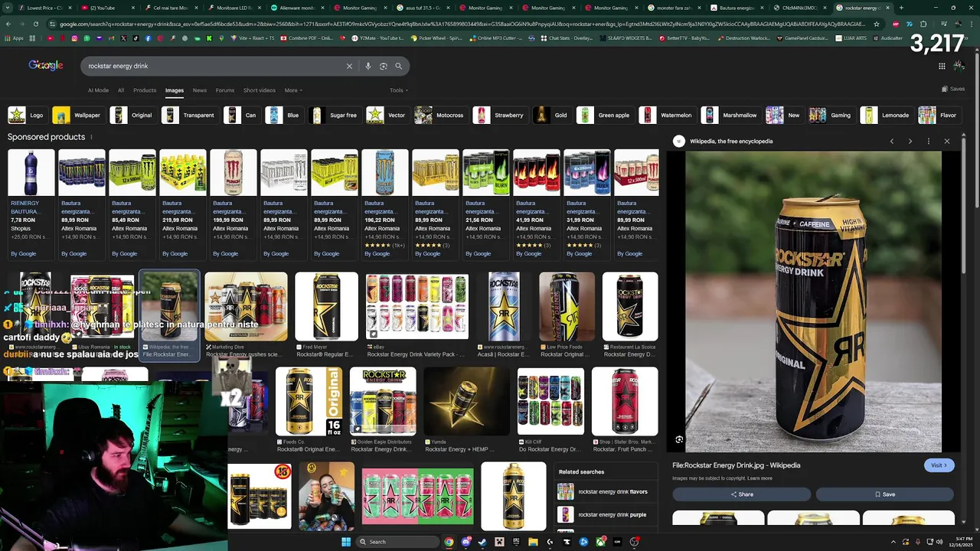
Task: Click the Google logo
Action: (x=46, y=66)
